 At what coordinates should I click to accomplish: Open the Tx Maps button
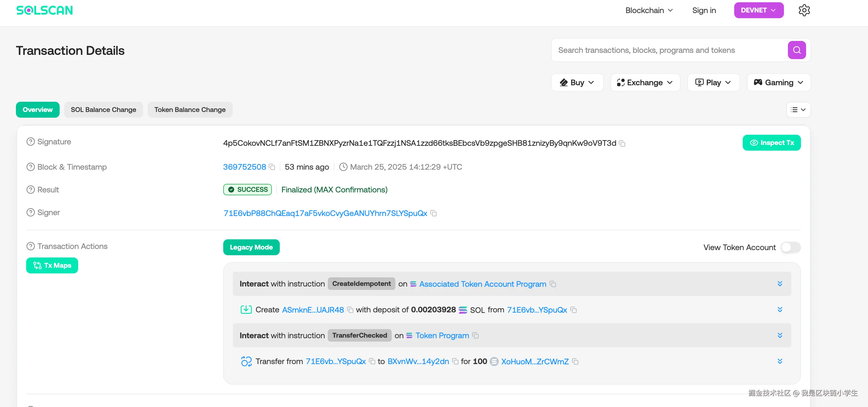tap(52, 266)
